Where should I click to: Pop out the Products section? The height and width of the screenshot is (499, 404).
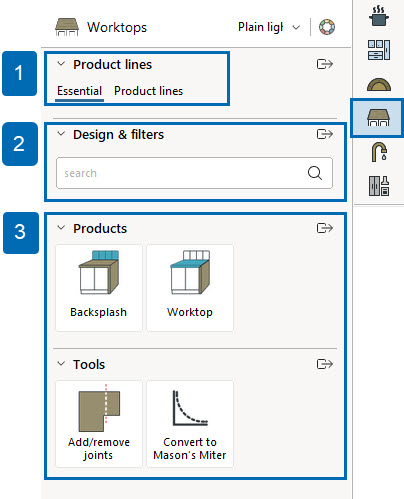coord(325,228)
